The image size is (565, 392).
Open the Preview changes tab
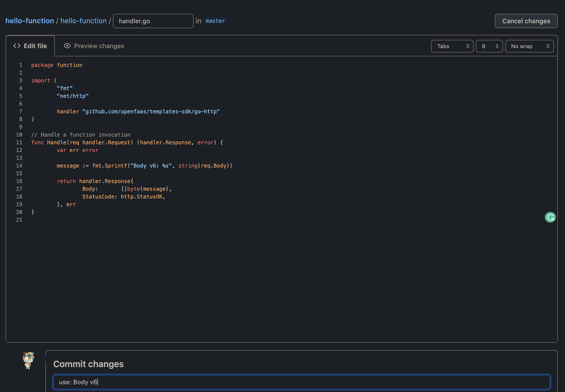(x=94, y=46)
